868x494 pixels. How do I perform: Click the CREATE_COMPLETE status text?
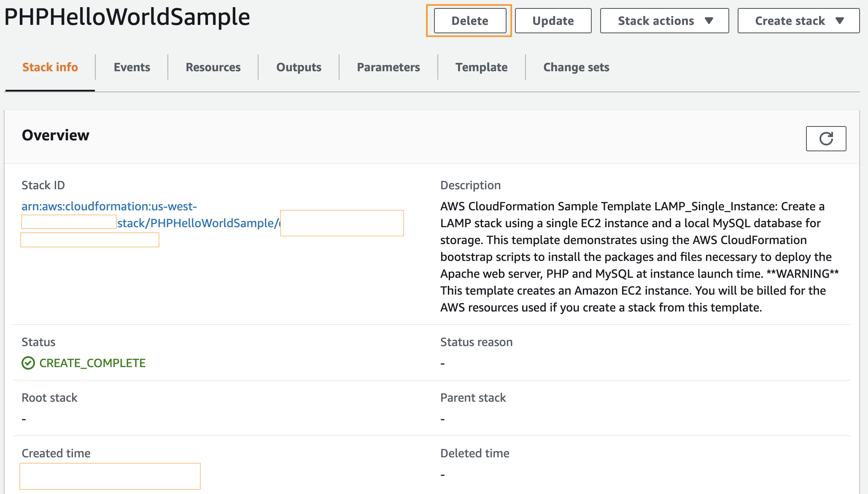92,363
